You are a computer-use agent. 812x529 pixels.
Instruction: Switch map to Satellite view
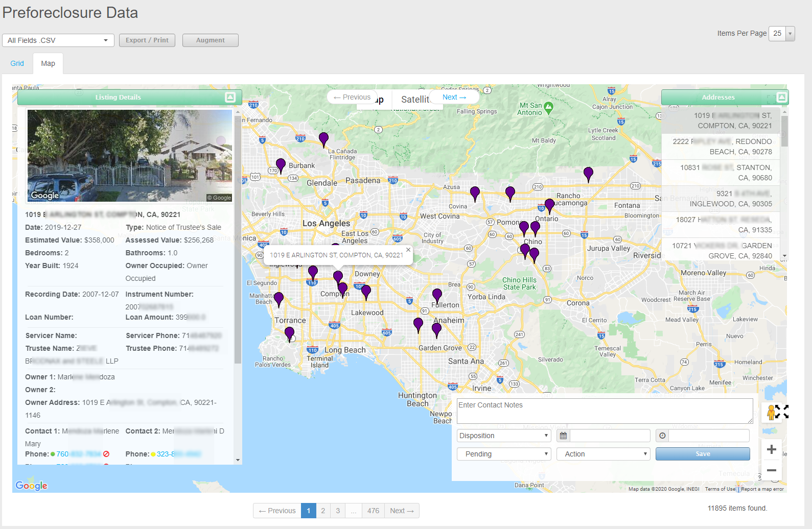415,100
